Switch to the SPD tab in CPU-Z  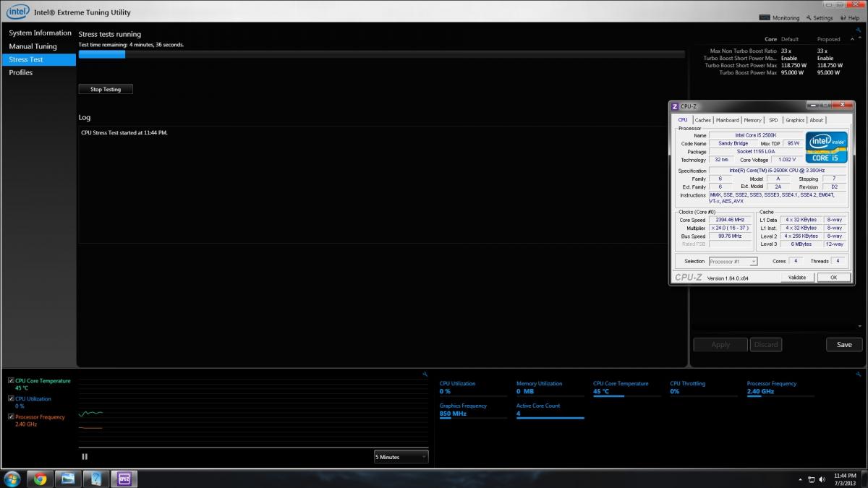pos(773,120)
